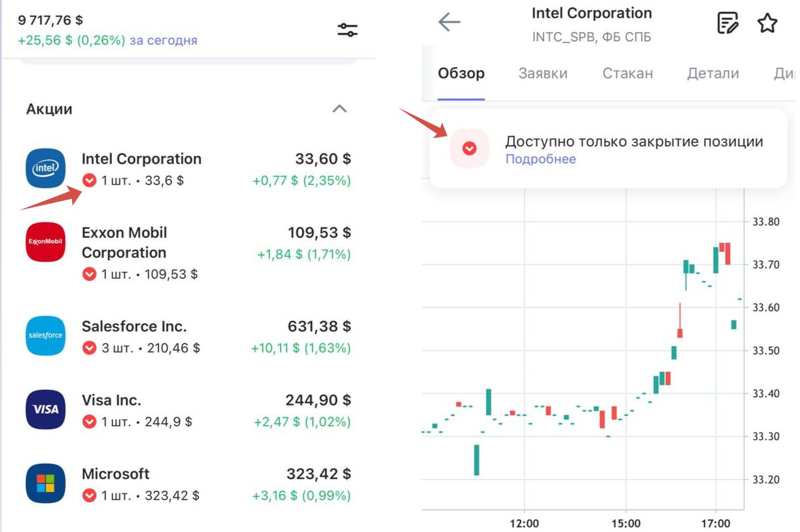
Task: Tap the Microsoft logo icon
Action: tap(46, 483)
